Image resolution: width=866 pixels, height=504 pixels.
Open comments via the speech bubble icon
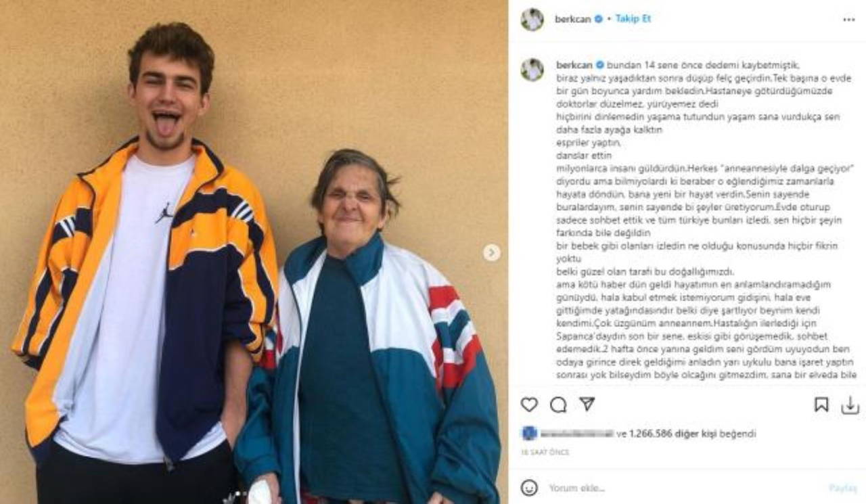tap(558, 405)
